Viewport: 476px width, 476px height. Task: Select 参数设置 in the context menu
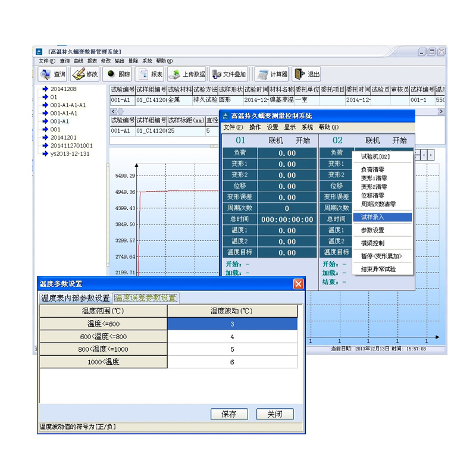[373, 230]
